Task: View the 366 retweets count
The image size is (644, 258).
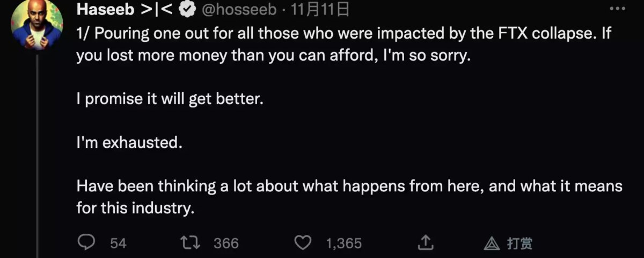Action: click(226, 243)
